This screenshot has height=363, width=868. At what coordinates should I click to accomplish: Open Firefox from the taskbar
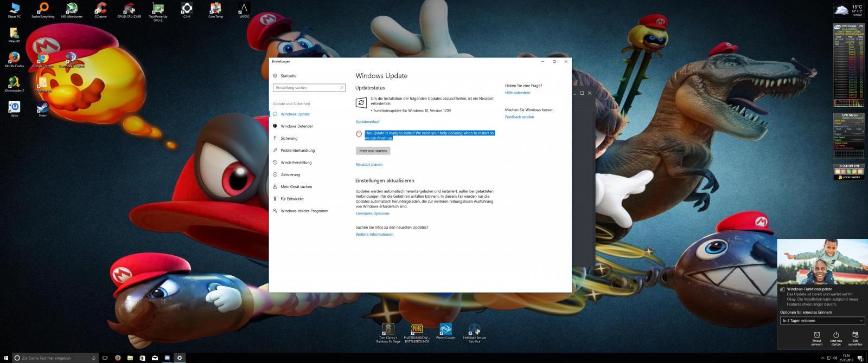click(x=118, y=358)
